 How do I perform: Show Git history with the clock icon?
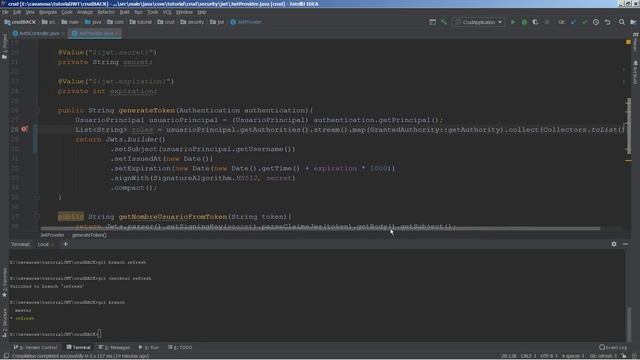tap(596, 22)
